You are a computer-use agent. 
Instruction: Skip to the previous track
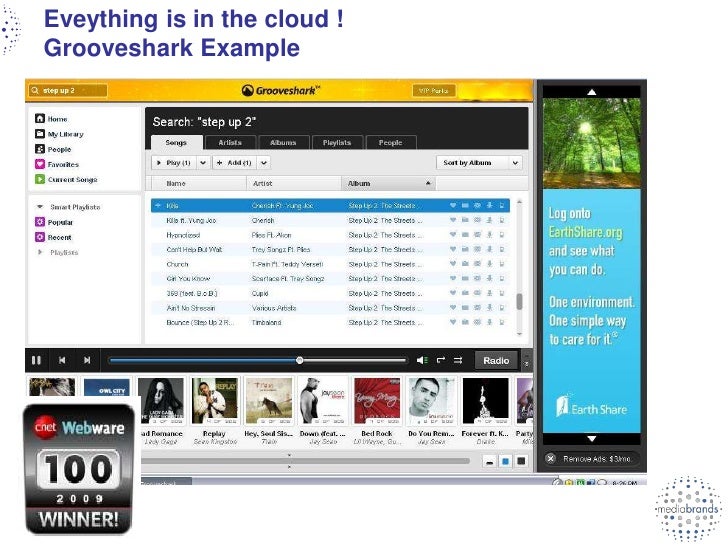(62, 360)
